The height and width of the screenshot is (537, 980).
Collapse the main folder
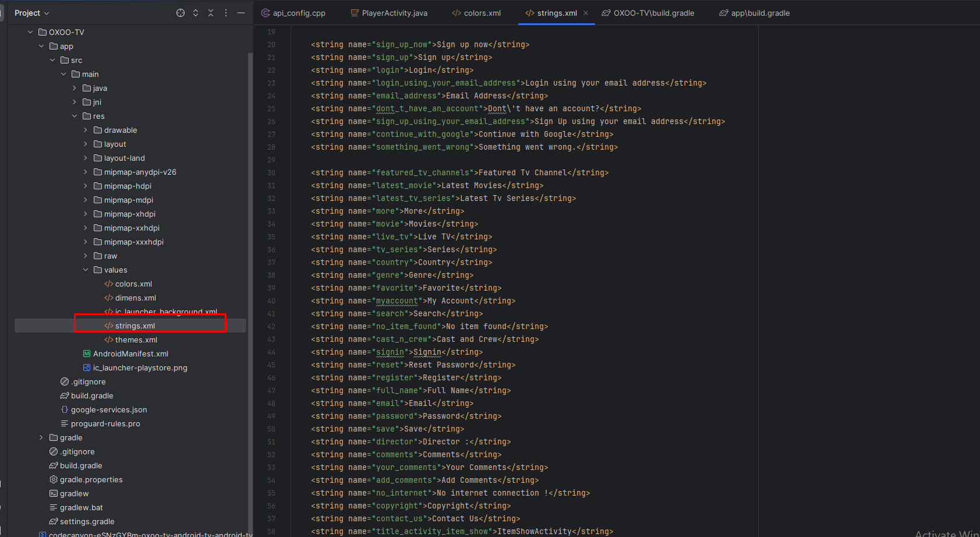[x=63, y=74]
